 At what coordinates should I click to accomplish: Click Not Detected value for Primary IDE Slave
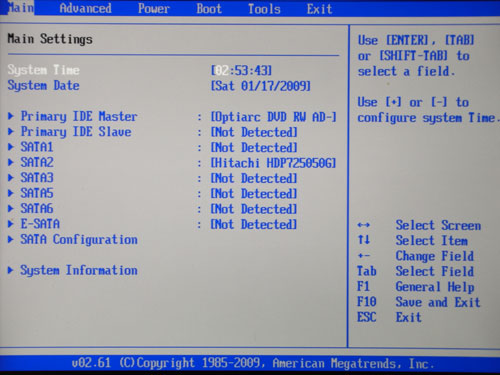pyautogui.click(x=254, y=132)
